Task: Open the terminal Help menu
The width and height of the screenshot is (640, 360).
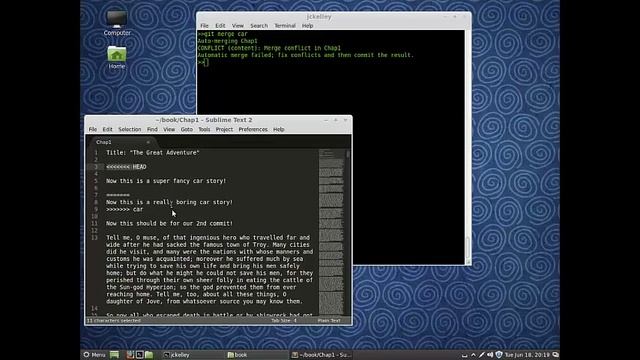Action: coord(307,26)
